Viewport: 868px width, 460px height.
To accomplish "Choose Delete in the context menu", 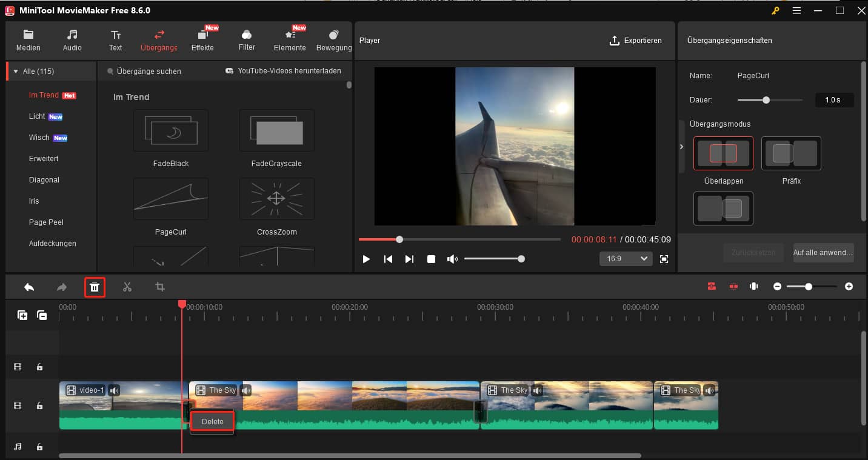I will [212, 421].
